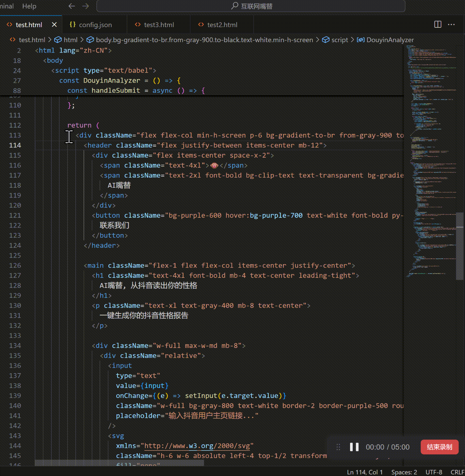The image size is (465, 476).
Task: Click value={input} on line 138
Action: 142,386
